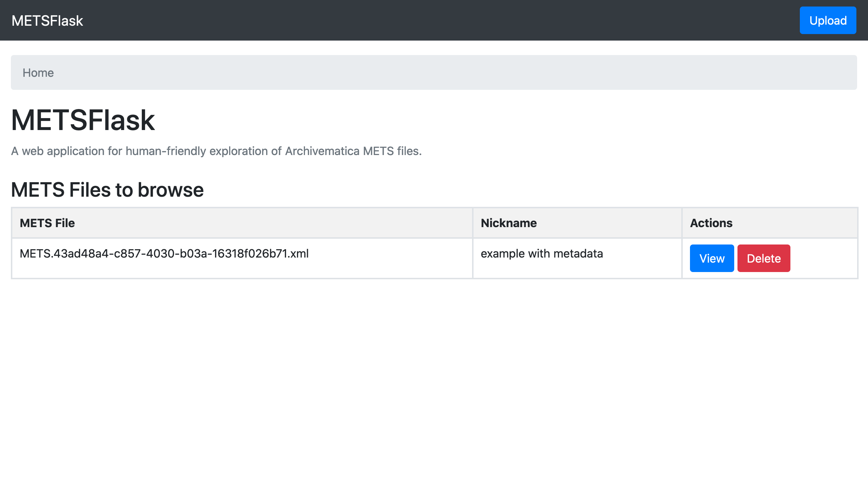
Task: Click empty middle area of dark navigation bar
Action: tap(435, 21)
